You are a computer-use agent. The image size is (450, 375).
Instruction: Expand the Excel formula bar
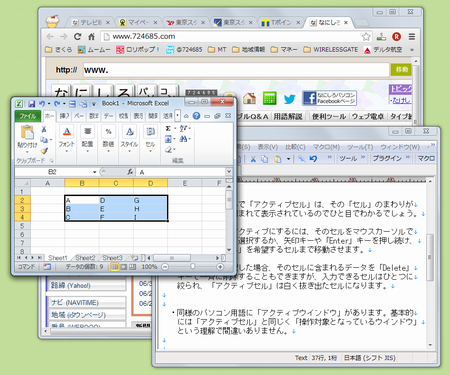(x=229, y=172)
